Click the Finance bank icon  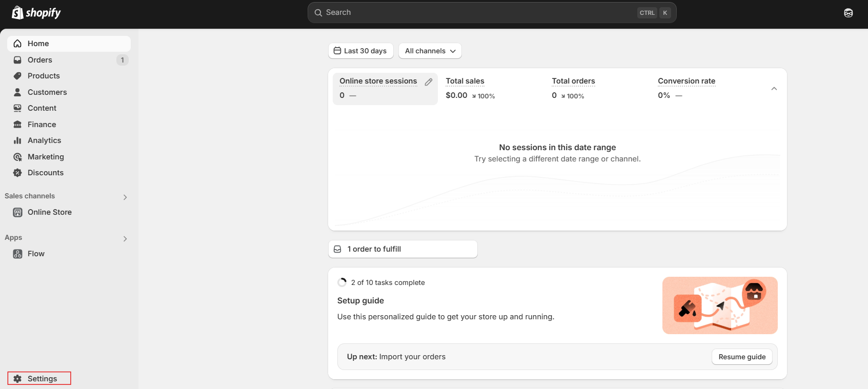(x=17, y=125)
